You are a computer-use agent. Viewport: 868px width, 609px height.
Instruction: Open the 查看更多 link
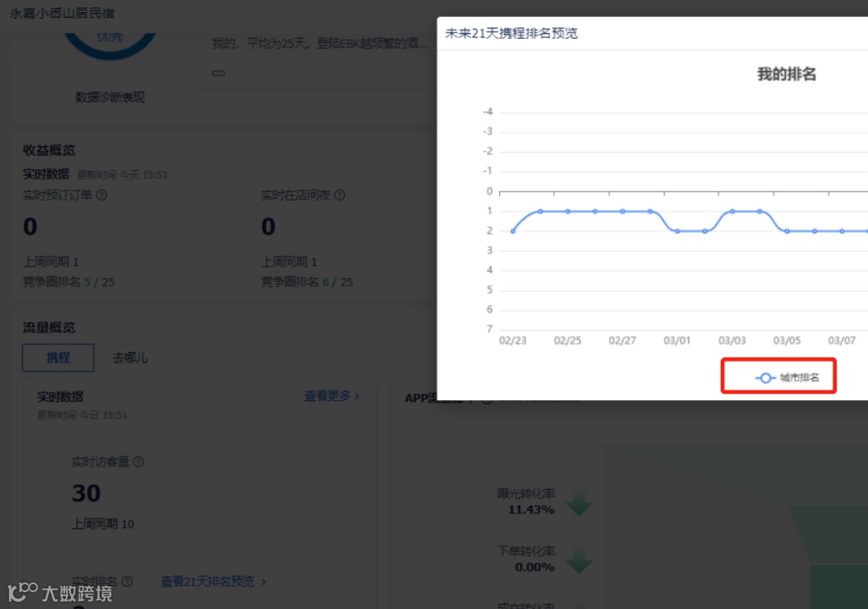point(328,396)
